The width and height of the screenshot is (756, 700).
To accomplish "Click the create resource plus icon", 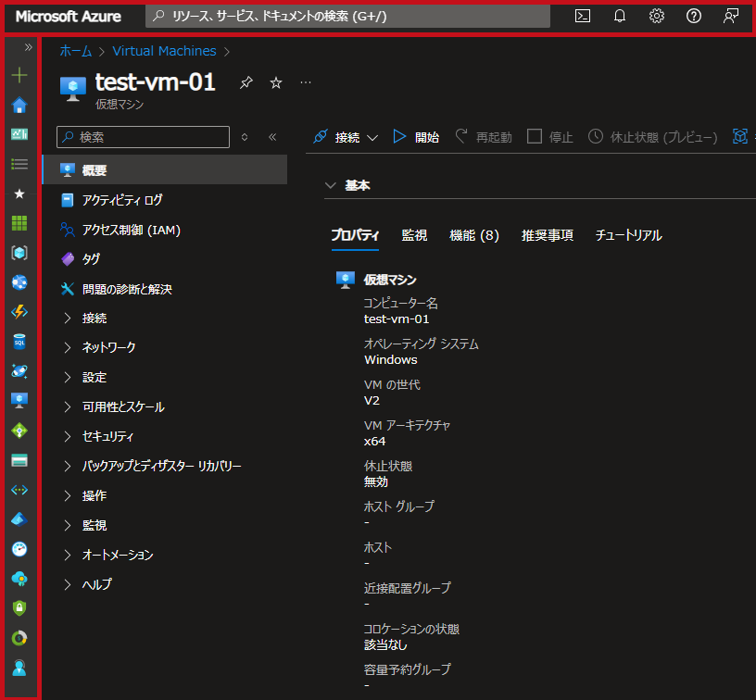I will tap(19, 76).
